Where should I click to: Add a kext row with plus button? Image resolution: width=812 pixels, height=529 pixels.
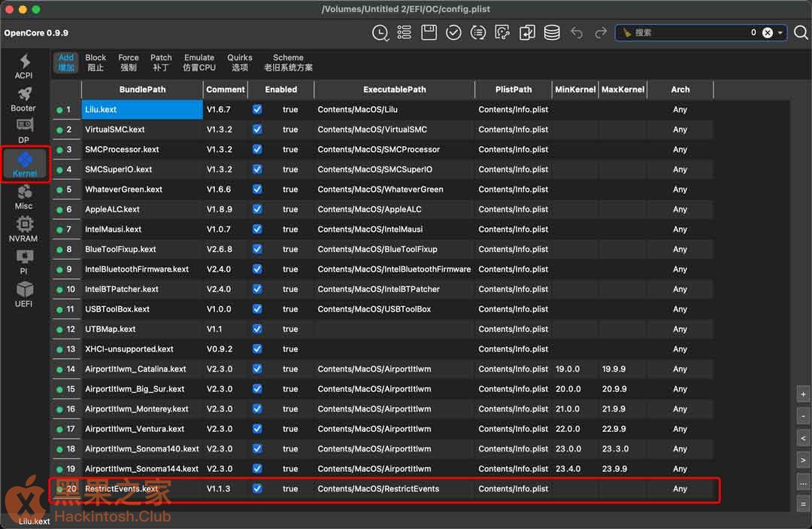pos(803,394)
